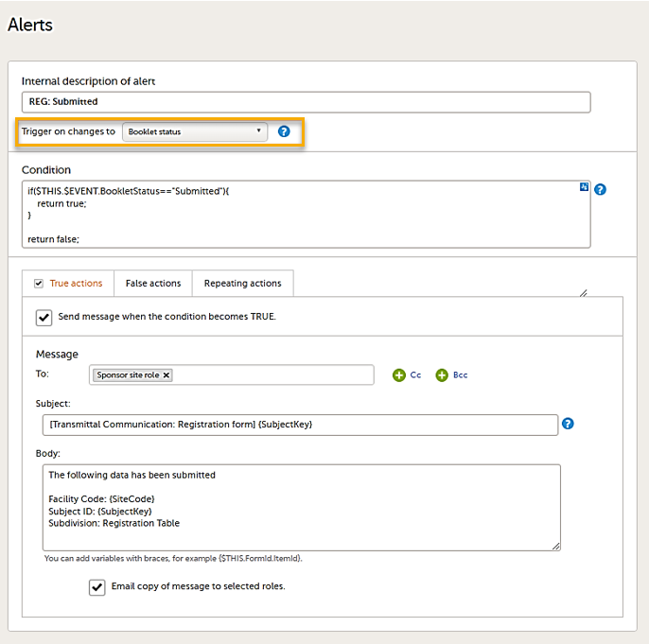Click the Bcc link label
The height and width of the screenshot is (644, 649).
460,375
